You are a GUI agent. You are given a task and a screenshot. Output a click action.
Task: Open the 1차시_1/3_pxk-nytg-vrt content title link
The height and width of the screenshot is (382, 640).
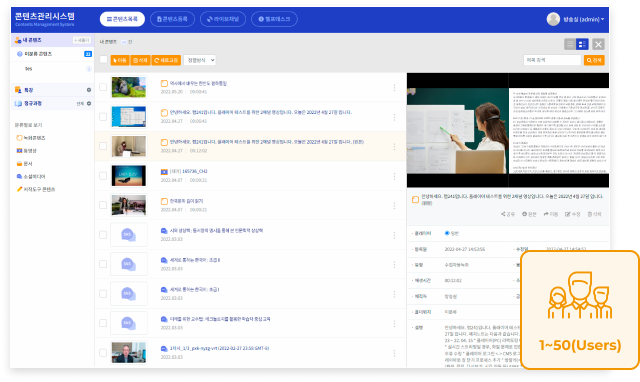pos(220,349)
